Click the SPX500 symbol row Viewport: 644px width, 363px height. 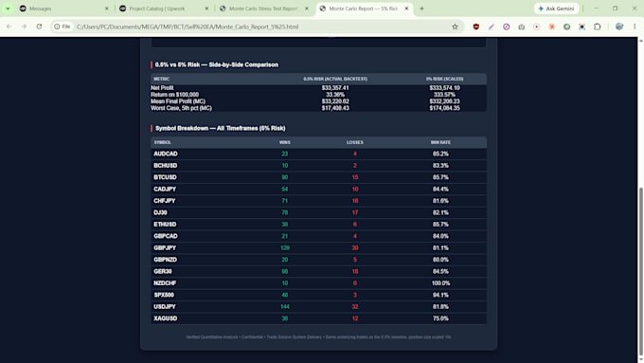(x=319, y=295)
